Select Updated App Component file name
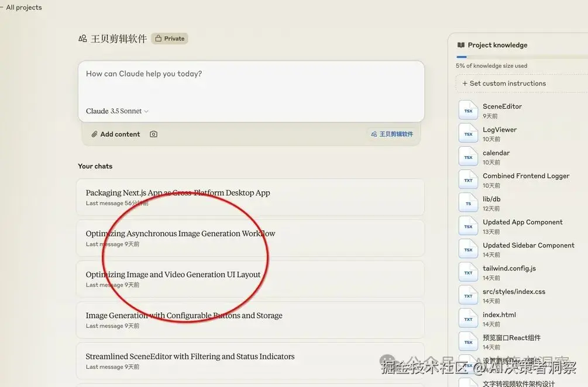This screenshot has width=588, height=387. click(522, 222)
